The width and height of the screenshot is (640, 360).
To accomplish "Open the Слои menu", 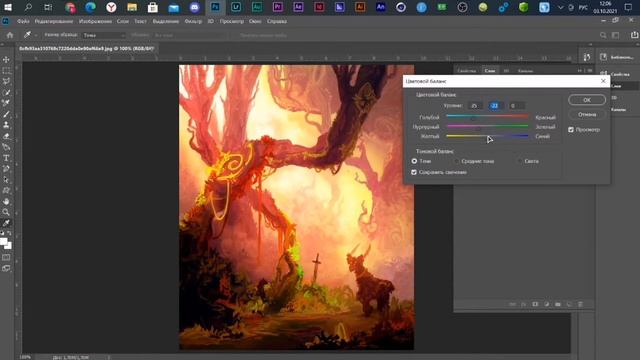I will [x=122, y=21].
